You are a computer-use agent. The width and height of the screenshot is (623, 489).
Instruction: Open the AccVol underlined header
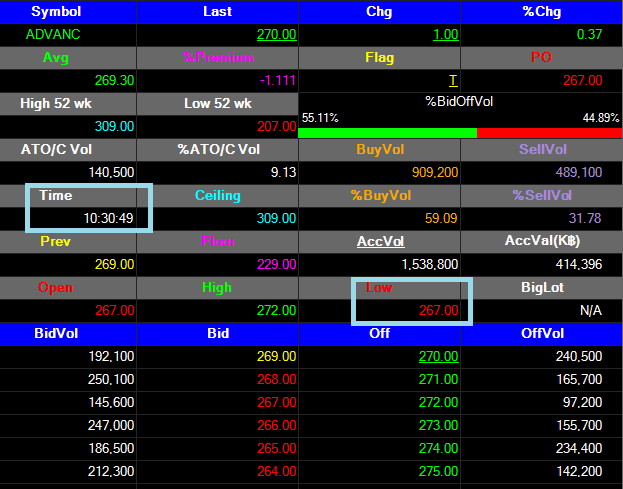pos(381,242)
